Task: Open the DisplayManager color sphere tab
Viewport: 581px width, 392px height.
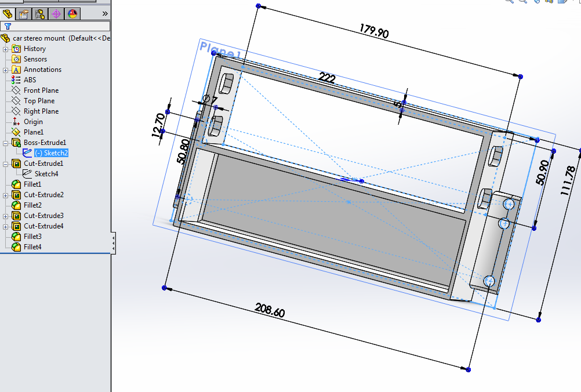Action: pyautogui.click(x=72, y=13)
